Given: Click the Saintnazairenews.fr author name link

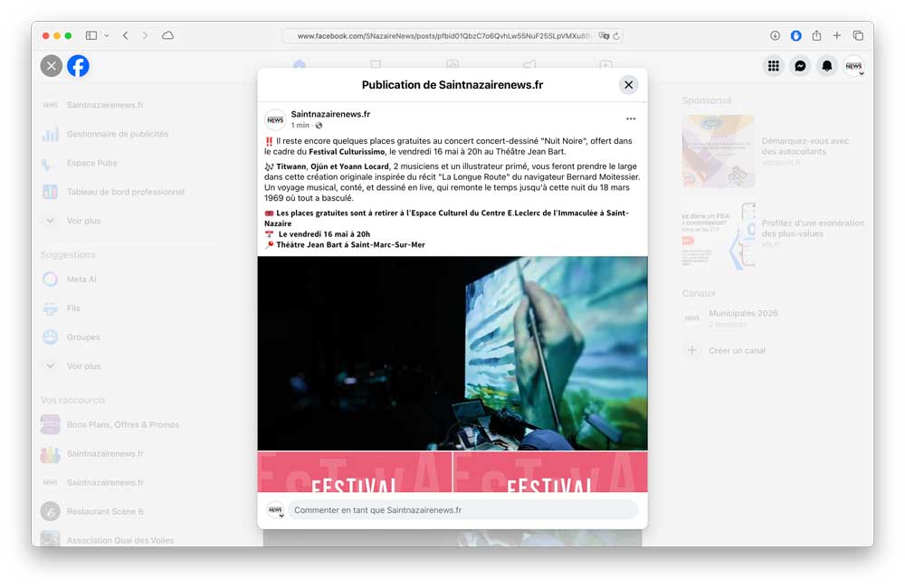Looking at the screenshot, I should (x=330, y=114).
